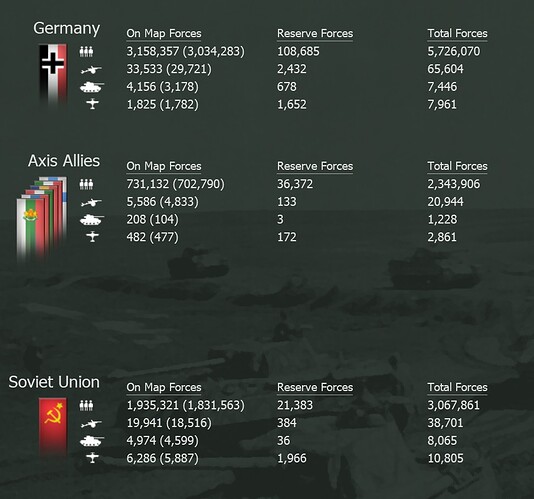Click the Soviet Union hammer and sickle flag
534x499 pixels.
pyautogui.click(x=53, y=427)
